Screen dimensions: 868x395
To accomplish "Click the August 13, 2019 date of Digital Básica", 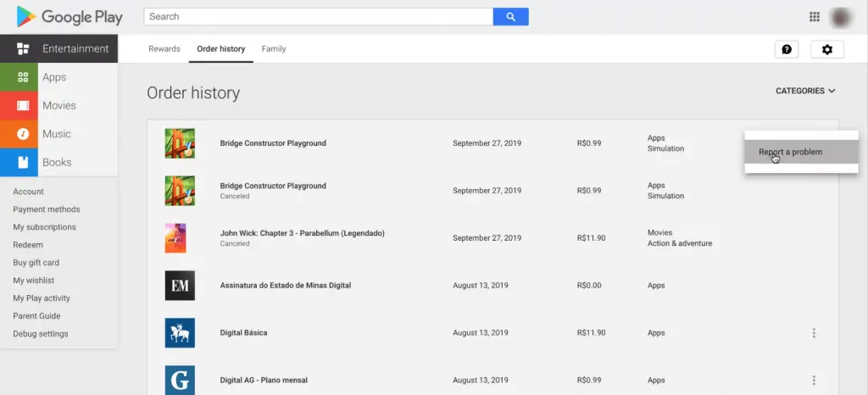I will [x=480, y=333].
